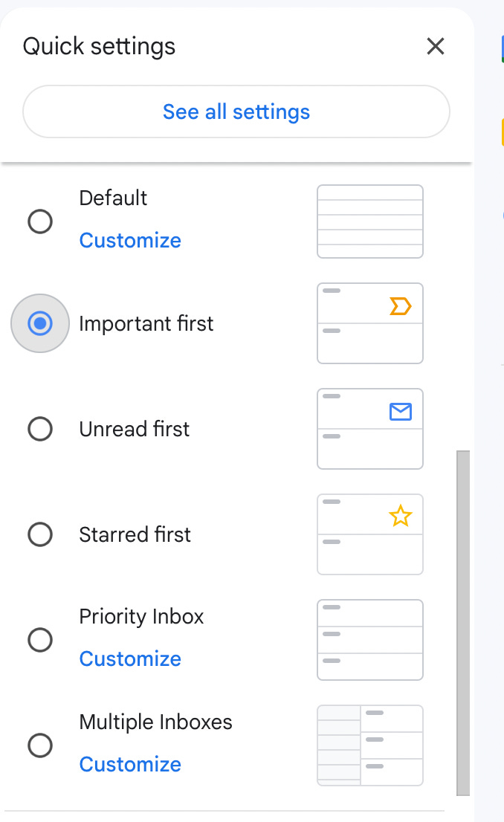The width and height of the screenshot is (504, 822).
Task: Click the yellow star icon preview
Action: (400, 516)
